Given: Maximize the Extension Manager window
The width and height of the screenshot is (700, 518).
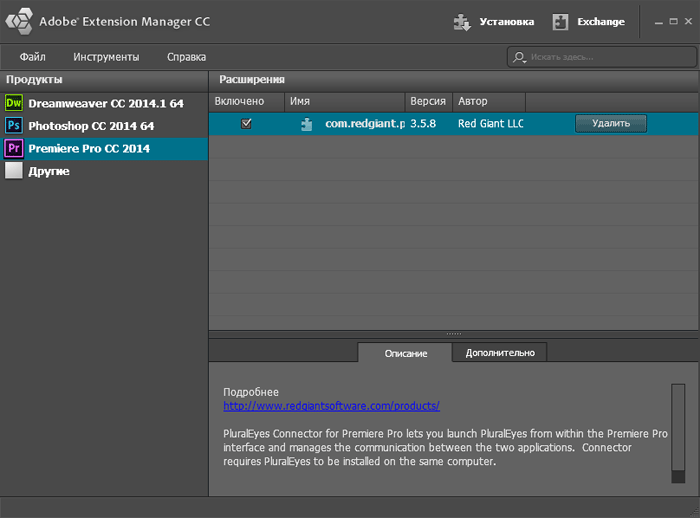Looking at the screenshot, I should click(x=674, y=21).
